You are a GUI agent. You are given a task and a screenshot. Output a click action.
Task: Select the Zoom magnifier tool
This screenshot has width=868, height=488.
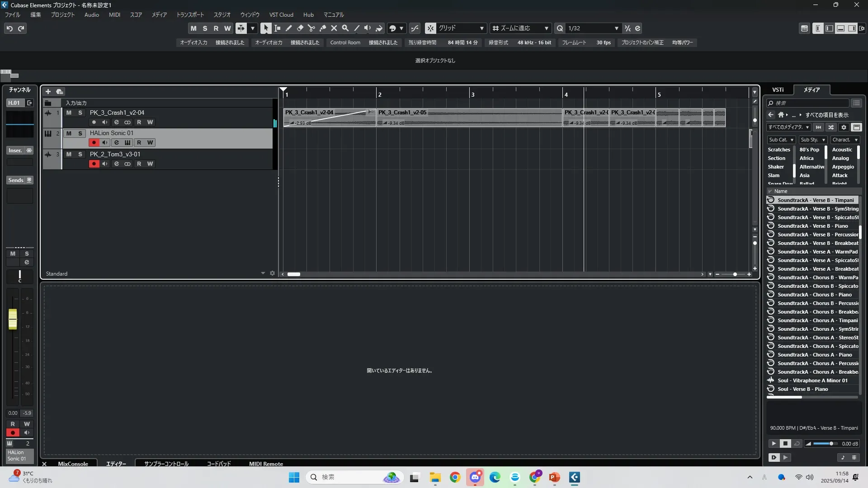click(x=345, y=28)
